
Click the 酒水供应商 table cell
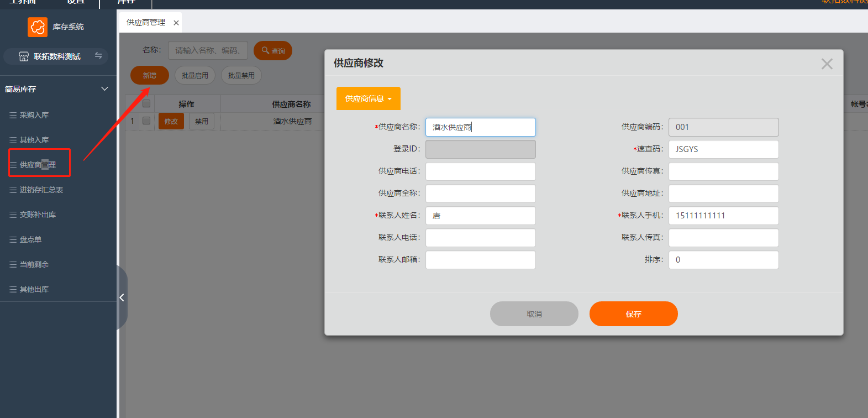292,121
